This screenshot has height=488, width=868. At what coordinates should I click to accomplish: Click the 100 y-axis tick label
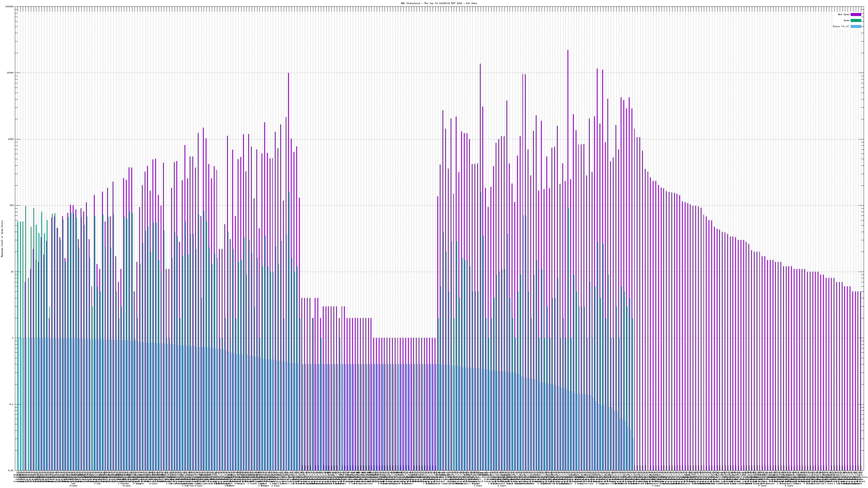click(x=12, y=206)
